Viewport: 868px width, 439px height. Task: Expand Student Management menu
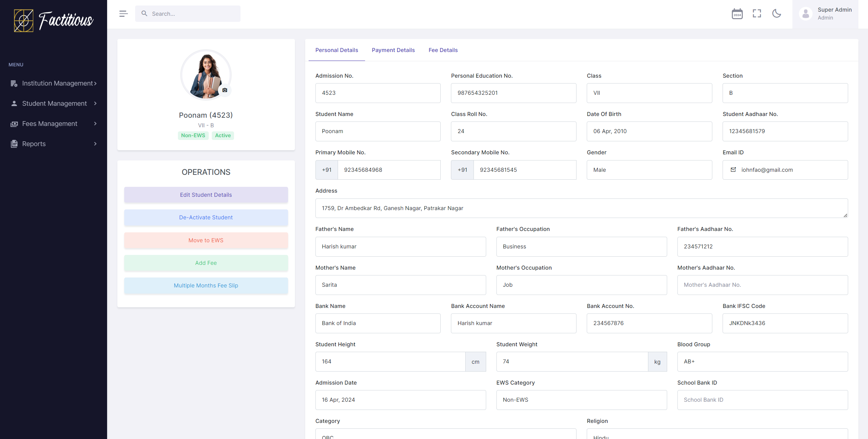tap(53, 104)
